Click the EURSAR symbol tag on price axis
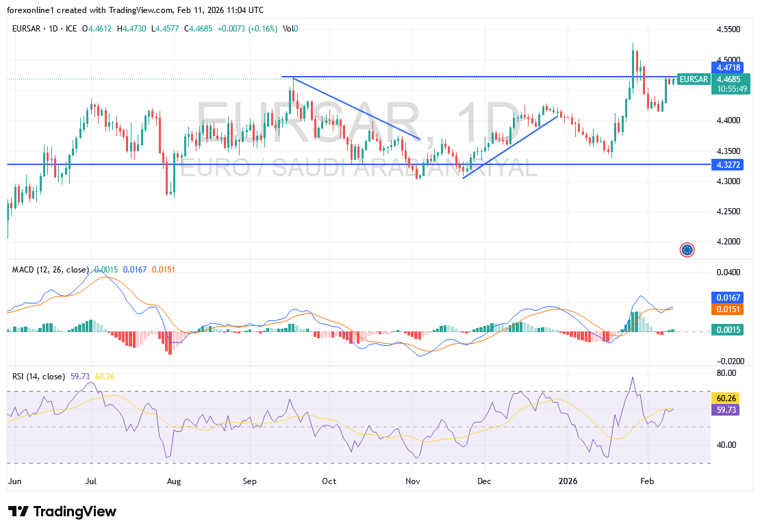 [x=694, y=79]
